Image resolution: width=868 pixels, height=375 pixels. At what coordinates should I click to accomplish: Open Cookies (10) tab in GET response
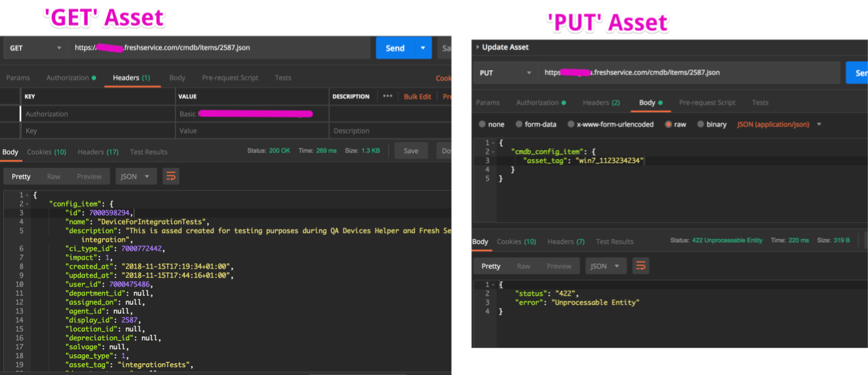click(46, 152)
